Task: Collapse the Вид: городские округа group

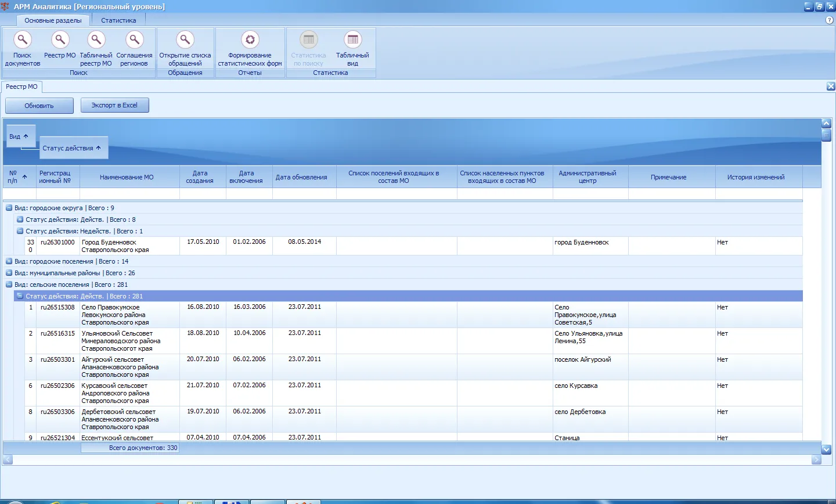Action: (x=9, y=208)
